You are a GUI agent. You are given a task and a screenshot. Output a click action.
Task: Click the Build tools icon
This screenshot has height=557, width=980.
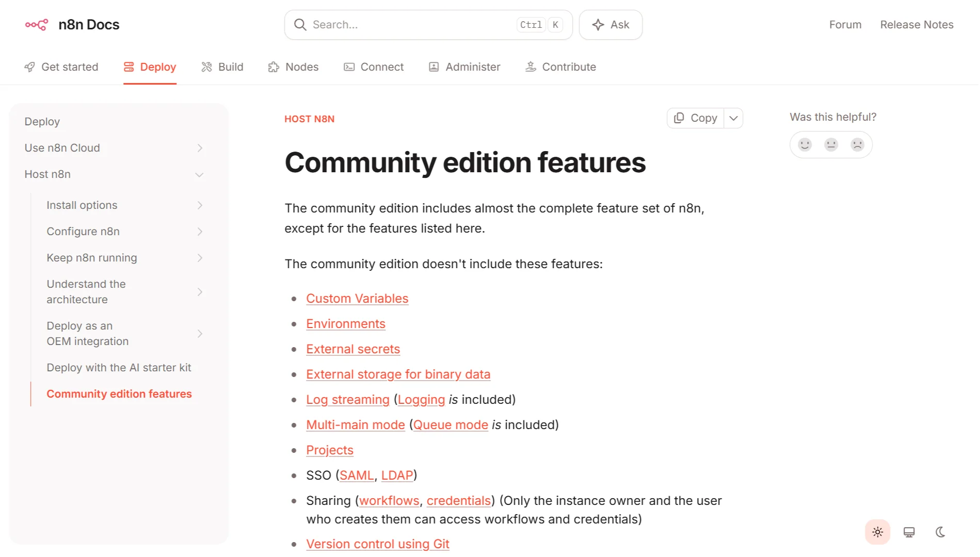click(x=207, y=67)
